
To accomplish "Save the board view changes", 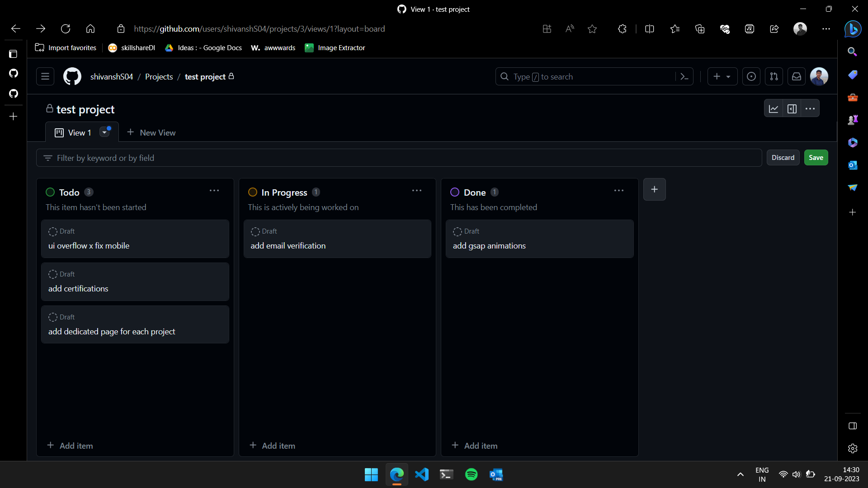I will click(816, 157).
